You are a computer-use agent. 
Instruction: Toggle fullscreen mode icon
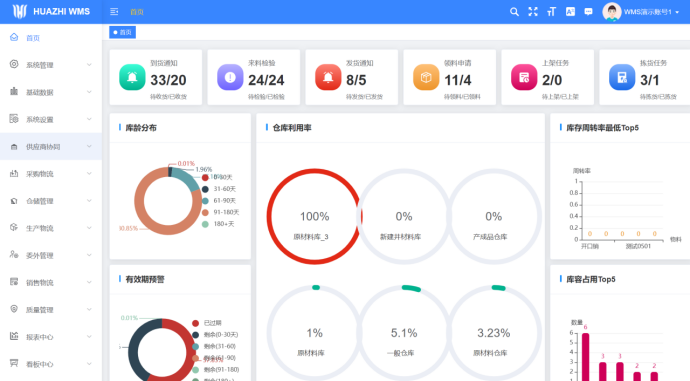(533, 12)
